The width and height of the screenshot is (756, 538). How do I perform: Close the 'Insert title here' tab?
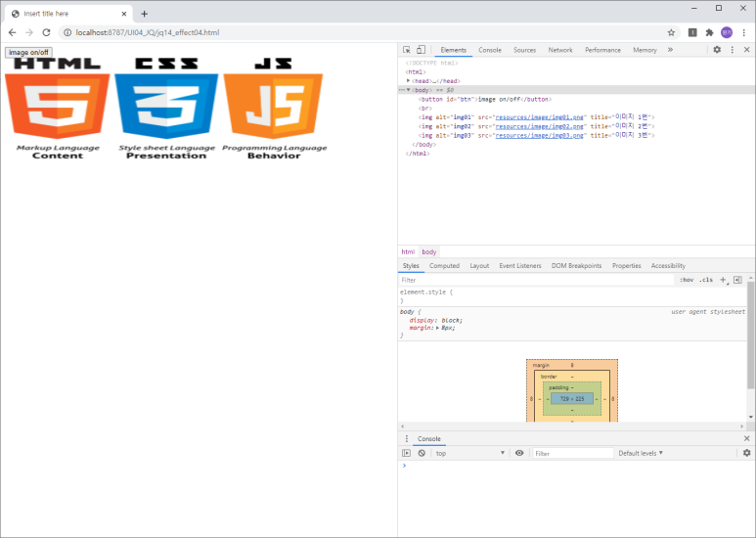[x=124, y=14]
